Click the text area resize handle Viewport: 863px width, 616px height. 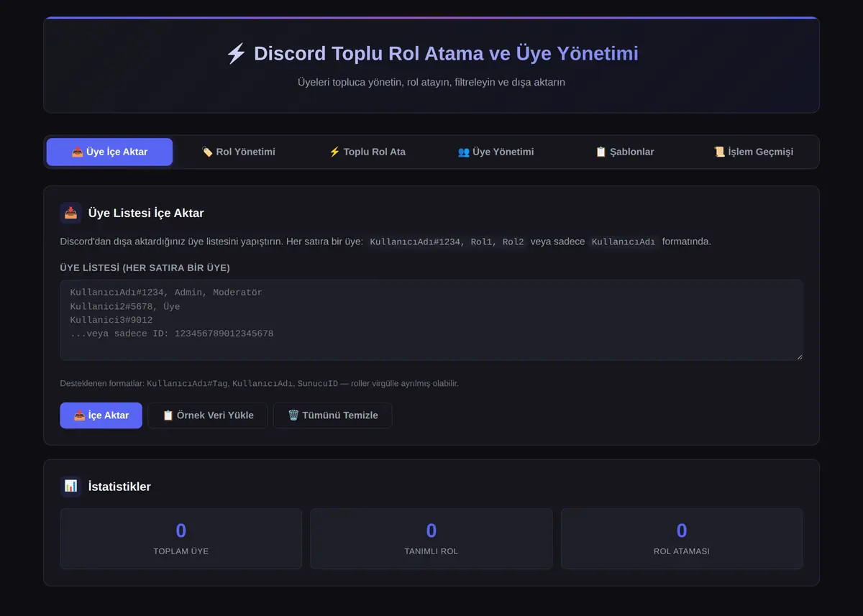(x=798, y=356)
